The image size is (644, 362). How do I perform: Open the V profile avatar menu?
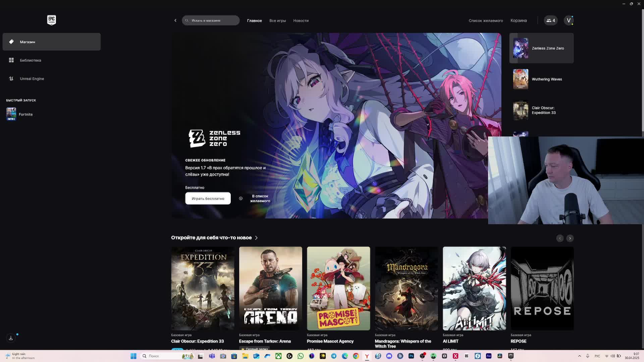coord(569,20)
